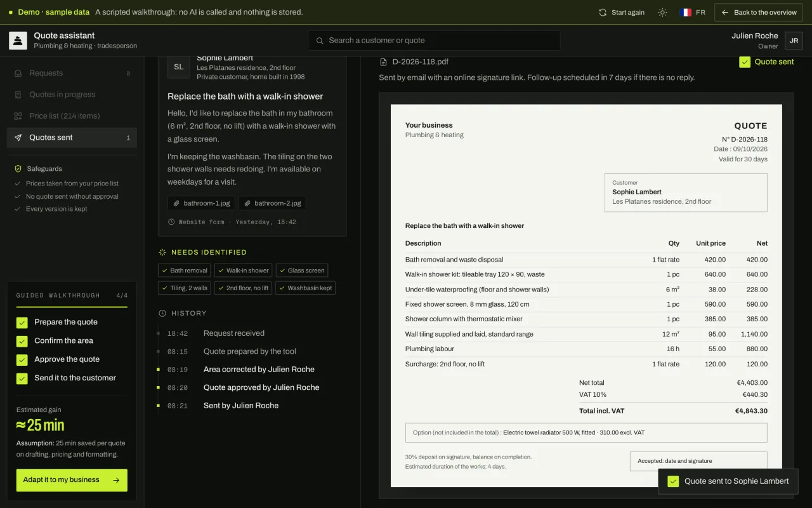The image size is (812, 508).
Task: Click the Price list grid icon
Action: tap(18, 116)
